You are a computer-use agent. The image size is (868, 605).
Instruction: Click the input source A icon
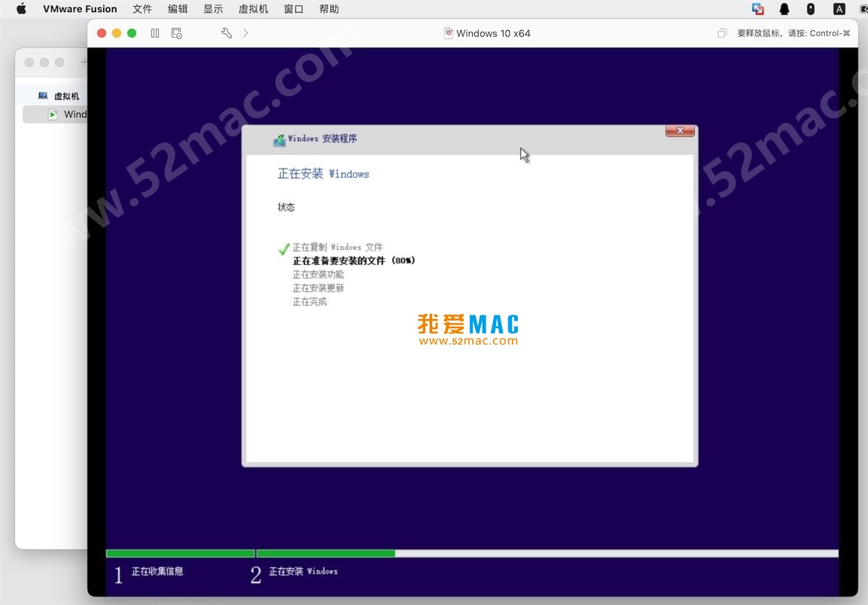839,9
